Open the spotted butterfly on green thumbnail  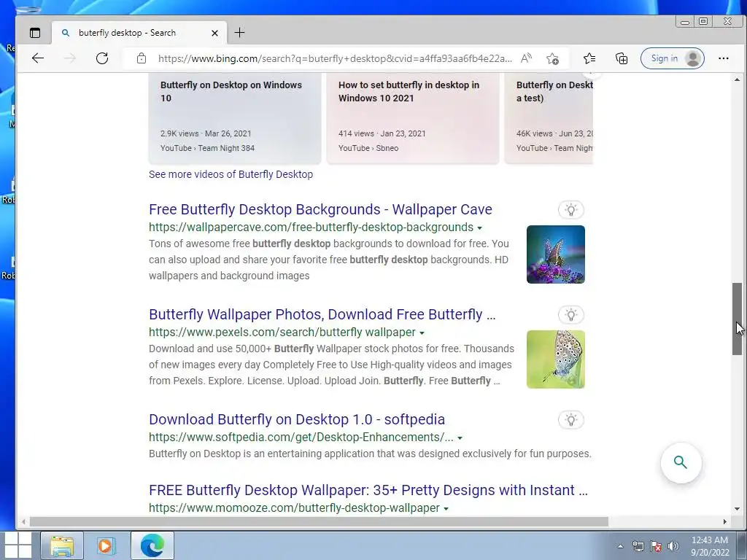point(555,359)
